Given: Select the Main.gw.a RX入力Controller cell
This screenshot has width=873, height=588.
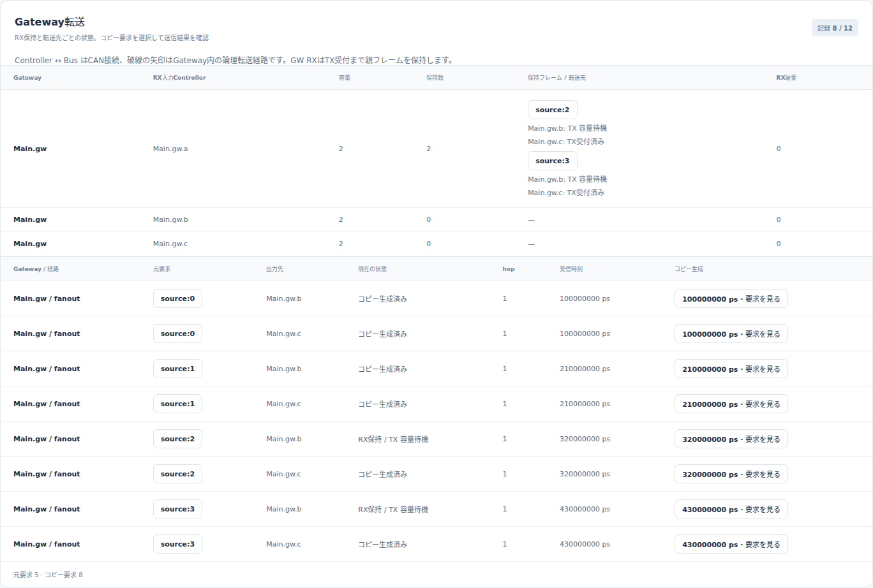Looking at the screenshot, I should (x=170, y=149).
